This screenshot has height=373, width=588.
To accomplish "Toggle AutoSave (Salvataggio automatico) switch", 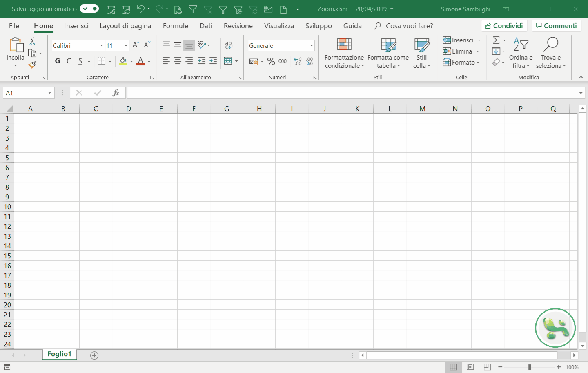I will pyautogui.click(x=89, y=8).
